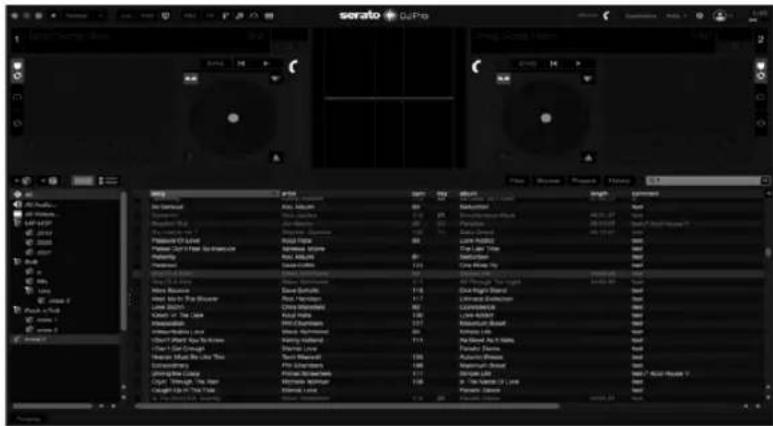Viewport: 773px width, 426px height.
Task: Play the track on deck 2
Action: click(x=578, y=64)
